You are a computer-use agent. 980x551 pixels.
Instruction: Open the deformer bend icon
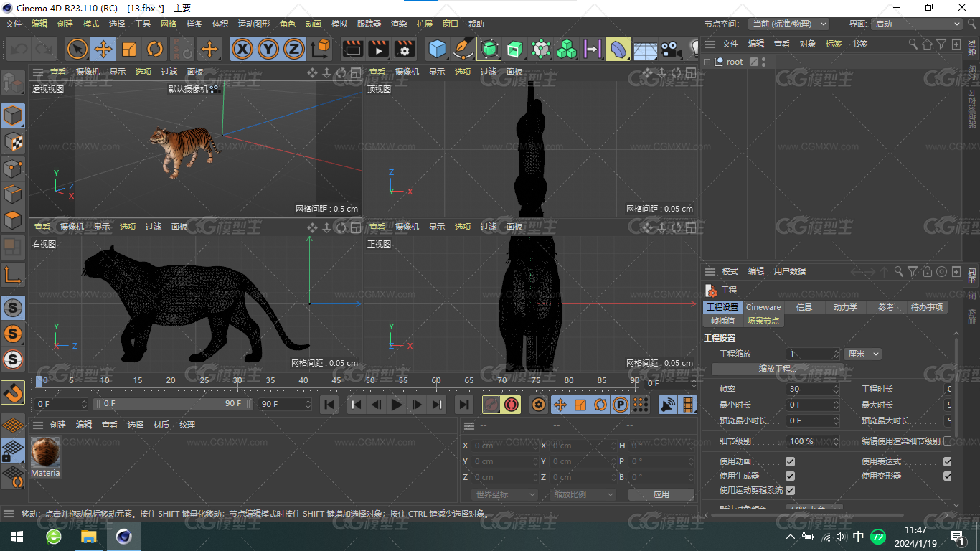click(618, 49)
